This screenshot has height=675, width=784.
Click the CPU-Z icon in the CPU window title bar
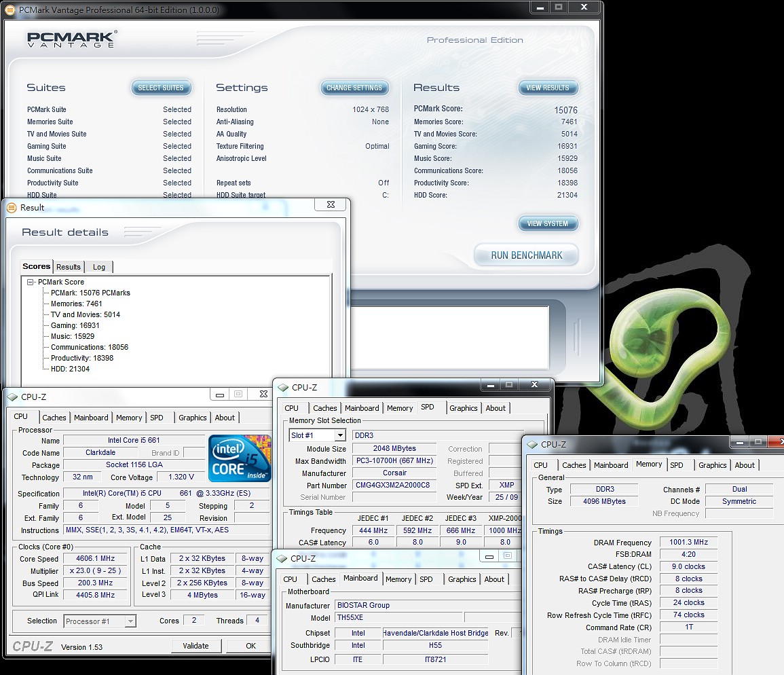click(x=12, y=397)
